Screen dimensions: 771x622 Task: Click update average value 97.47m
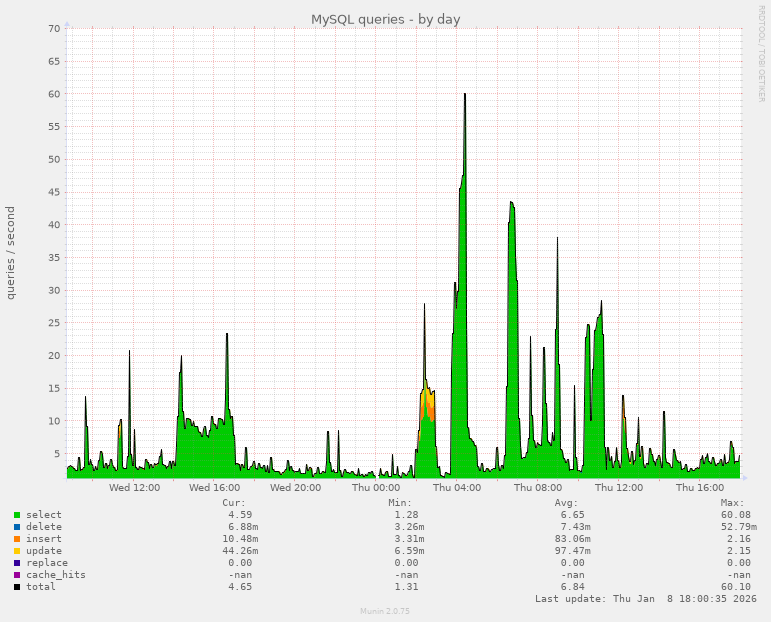click(572, 551)
